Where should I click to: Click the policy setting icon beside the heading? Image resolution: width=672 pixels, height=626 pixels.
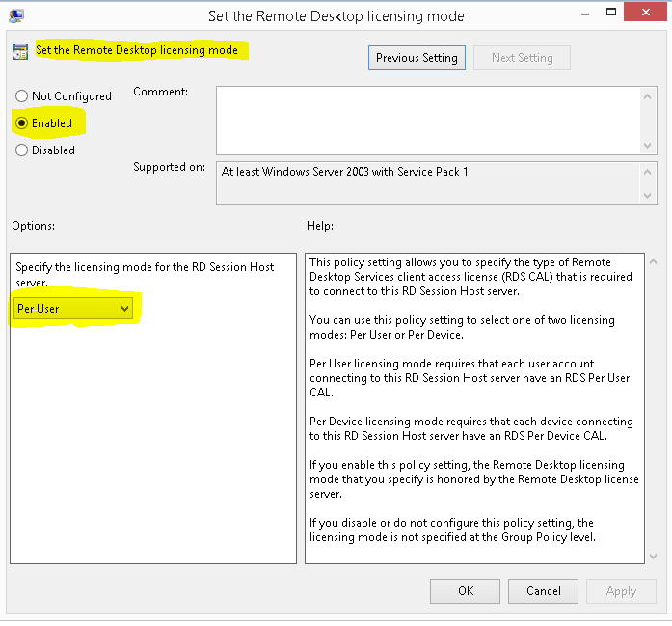coord(20,52)
